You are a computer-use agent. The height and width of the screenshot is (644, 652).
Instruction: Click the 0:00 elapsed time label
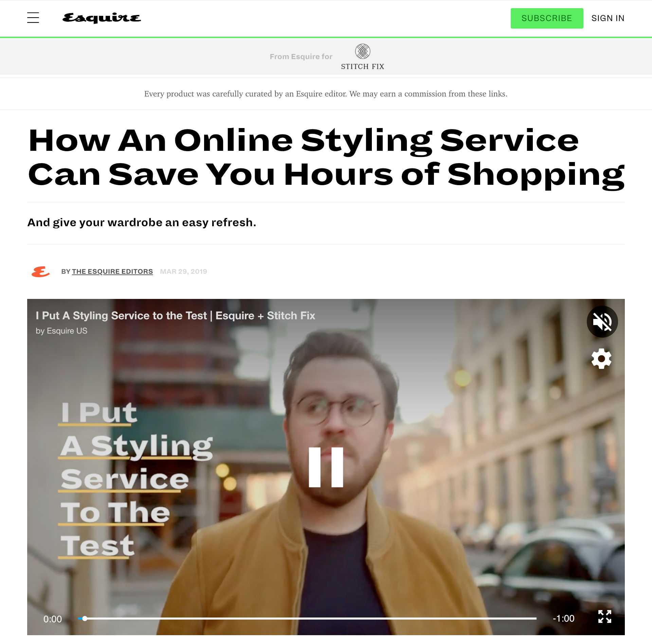click(53, 619)
